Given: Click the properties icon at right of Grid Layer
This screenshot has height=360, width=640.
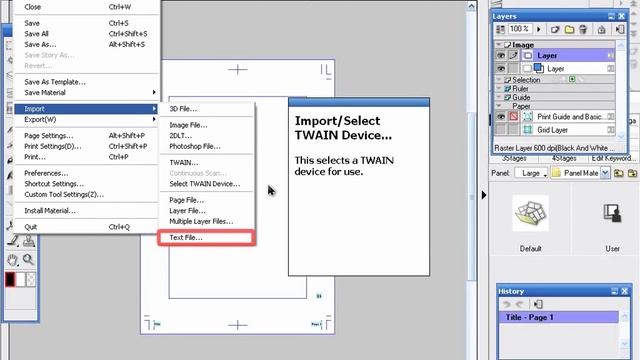Looking at the screenshot, I should [x=611, y=130].
